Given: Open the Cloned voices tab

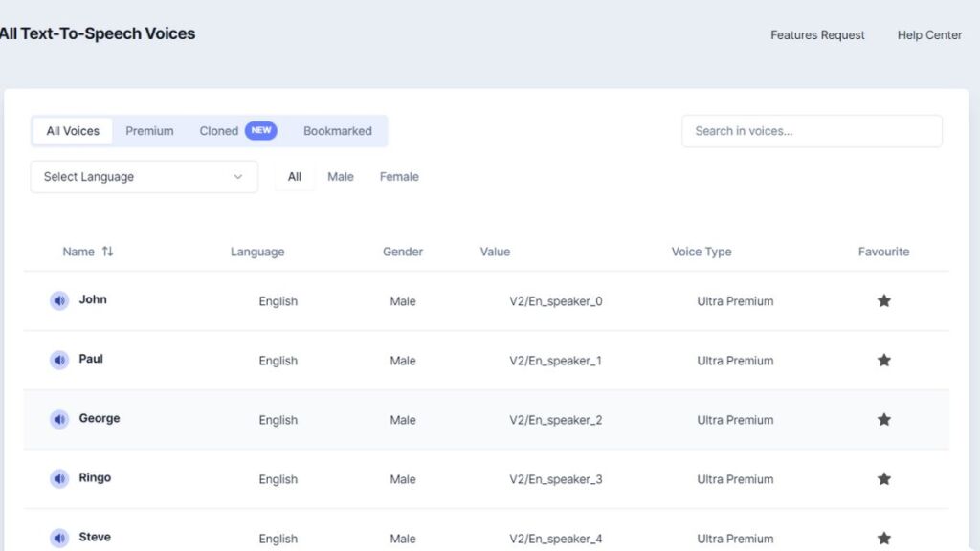Looking at the screenshot, I should [219, 131].
